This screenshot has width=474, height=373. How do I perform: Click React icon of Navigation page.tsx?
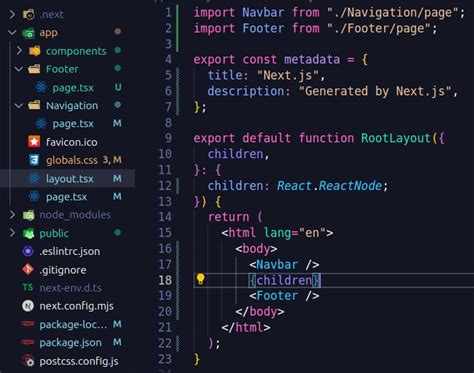pyautogui.click(x=41, y=124)
